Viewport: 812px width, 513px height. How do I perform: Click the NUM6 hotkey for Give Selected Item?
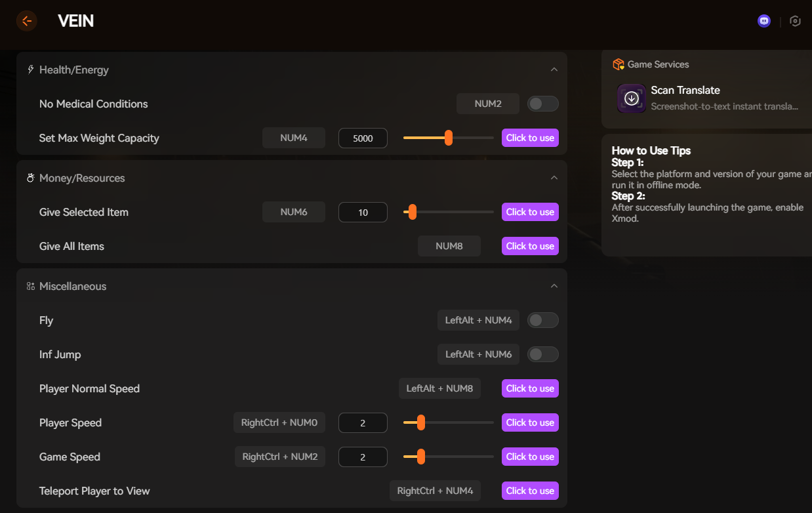click(293, 212)
